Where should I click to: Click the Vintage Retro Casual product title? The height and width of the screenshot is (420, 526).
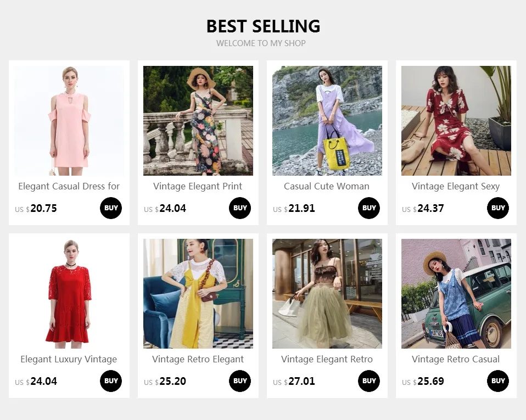pyautogui.click(x=456, y=359)
